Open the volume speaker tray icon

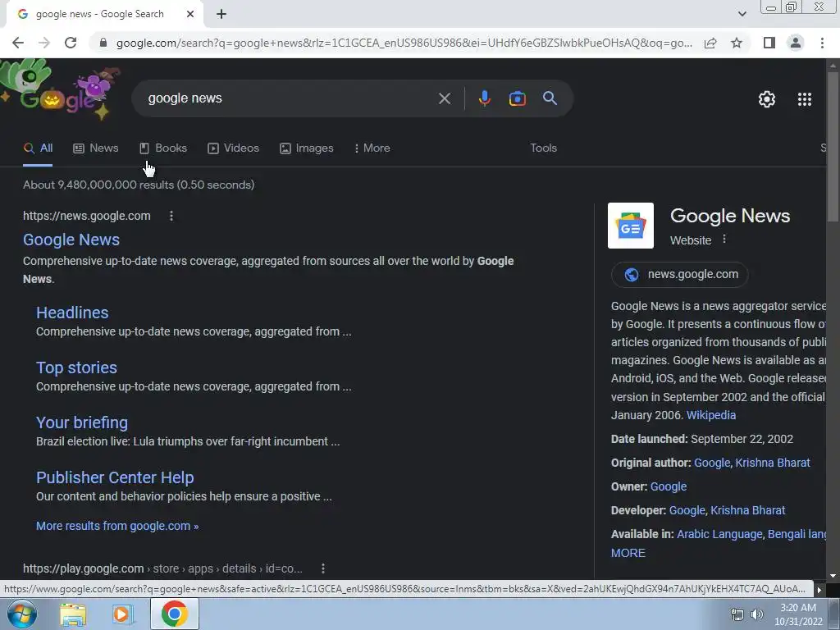click(757, 614)
